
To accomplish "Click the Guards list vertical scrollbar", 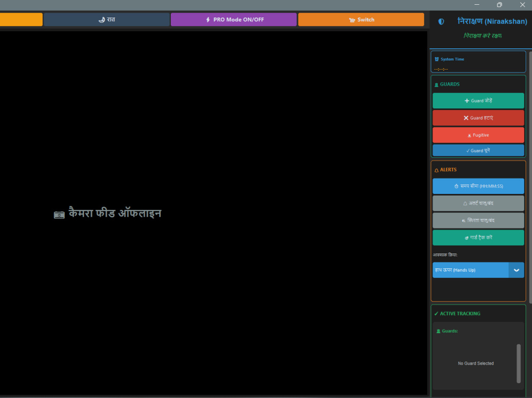I will point(518,363).
